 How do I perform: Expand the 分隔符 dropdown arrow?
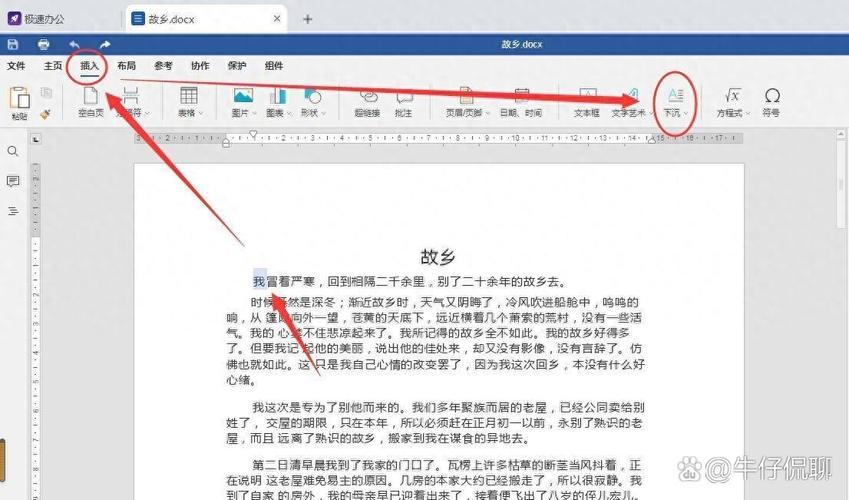coord(147,113)
